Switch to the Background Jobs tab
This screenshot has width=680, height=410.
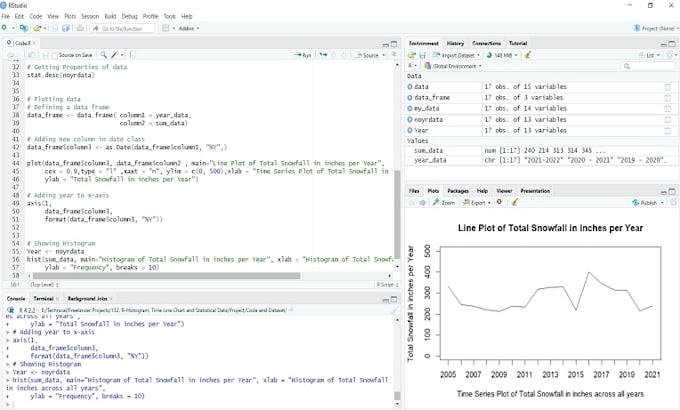point(87,298)
